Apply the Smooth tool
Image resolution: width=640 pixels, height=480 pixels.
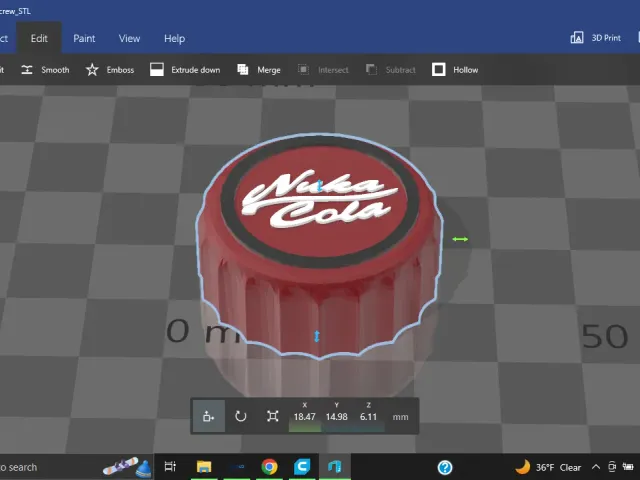pos(45,70)
